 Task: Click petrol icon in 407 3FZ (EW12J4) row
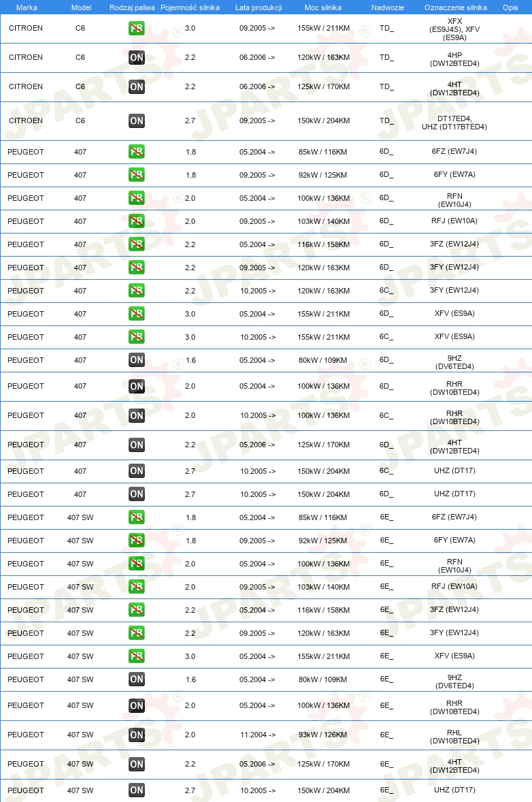[x=137, y=244]
